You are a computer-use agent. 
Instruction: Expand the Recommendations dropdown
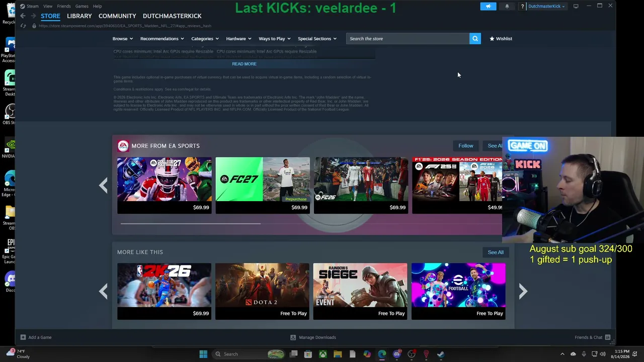coord(162,39)
